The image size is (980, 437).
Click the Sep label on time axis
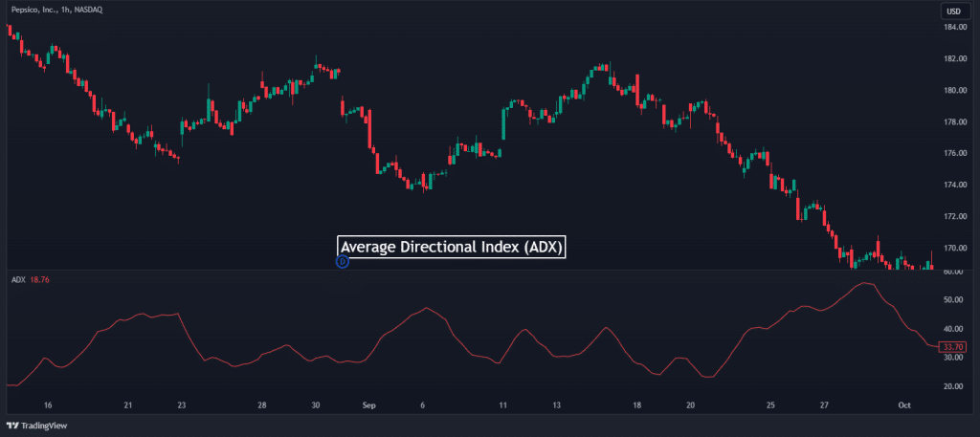tap(368, 405)
